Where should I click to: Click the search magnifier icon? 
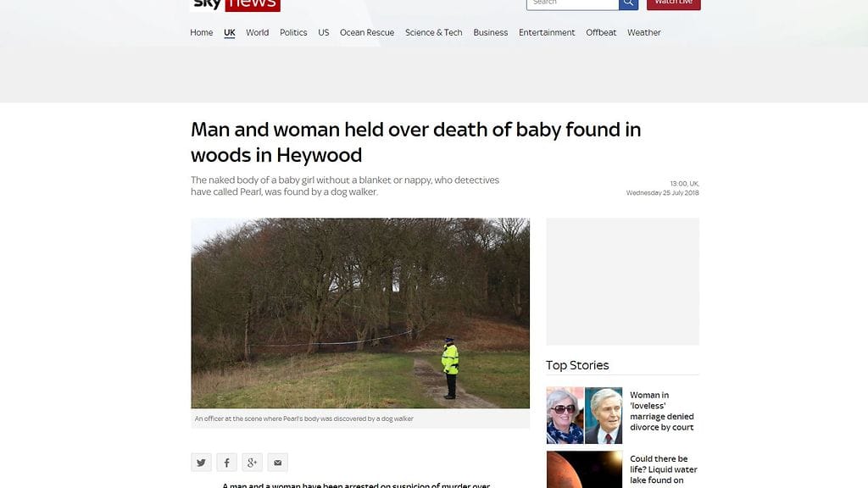tap(628, 3)
